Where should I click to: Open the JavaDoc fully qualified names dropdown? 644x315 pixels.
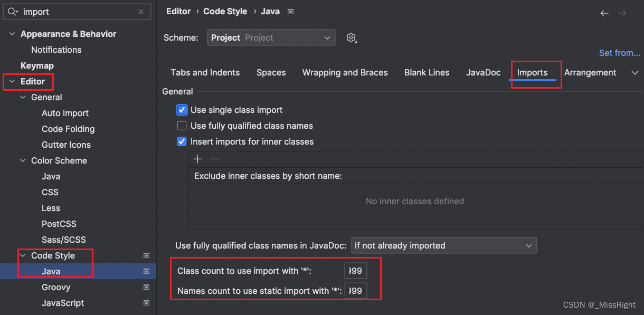(443, 245)
